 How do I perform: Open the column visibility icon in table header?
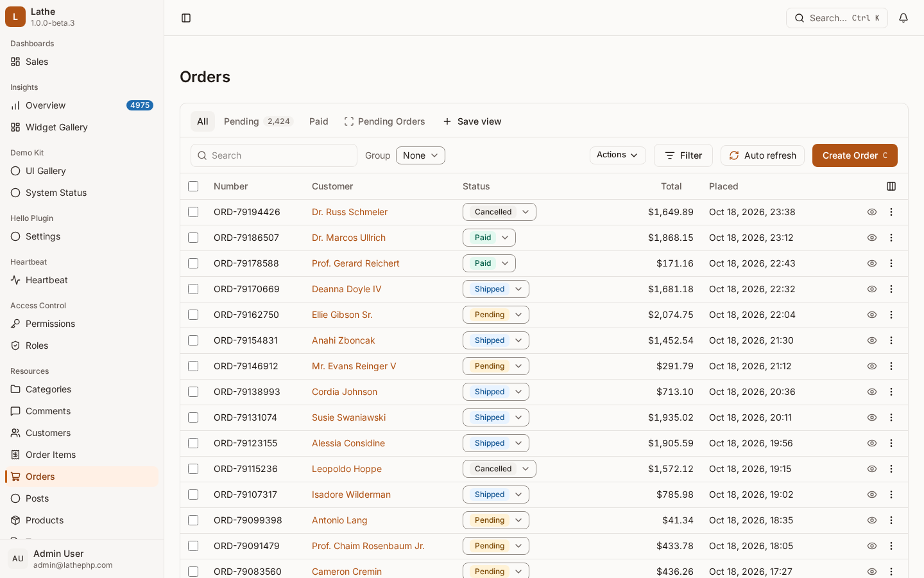click(x=891, y=186)
